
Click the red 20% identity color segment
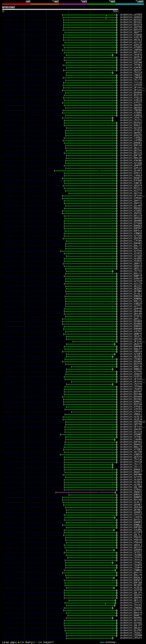tap(16, 4)
